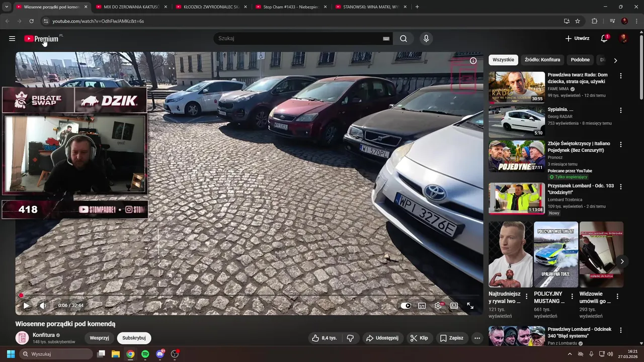Click Utwórz create button

coord(577,39)
